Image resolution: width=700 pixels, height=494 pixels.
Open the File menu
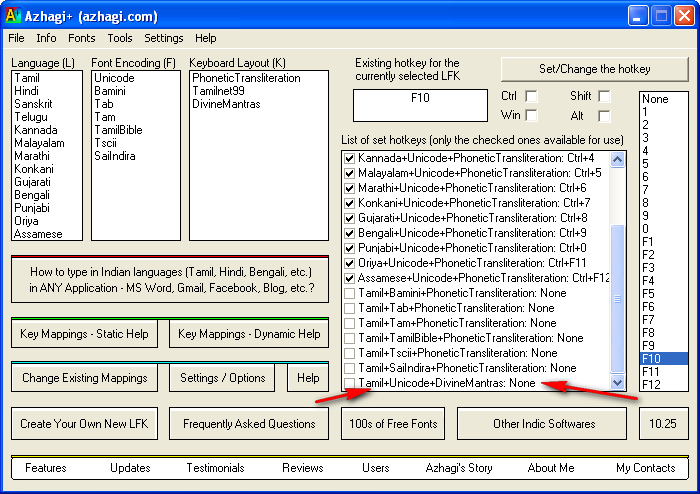pos(17,38)
